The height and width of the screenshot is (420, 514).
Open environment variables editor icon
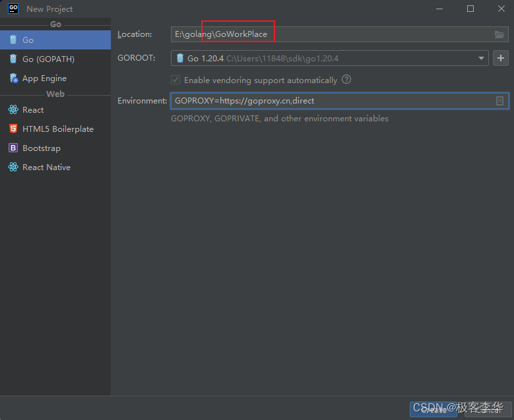(x=499, y=101)
